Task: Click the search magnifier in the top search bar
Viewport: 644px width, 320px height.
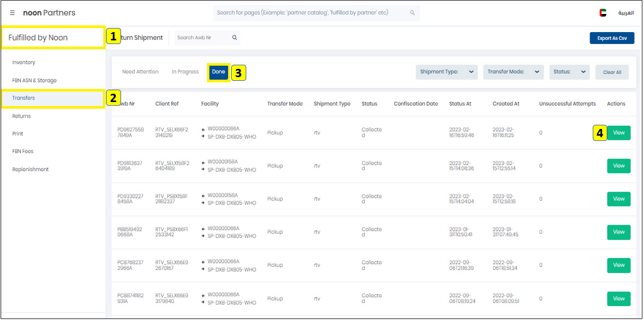Action: 412,12
